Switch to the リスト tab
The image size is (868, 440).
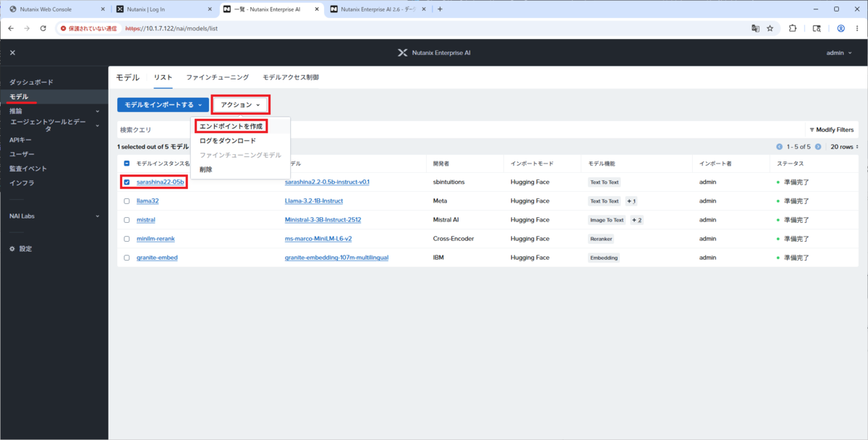(x=163, y=77)
